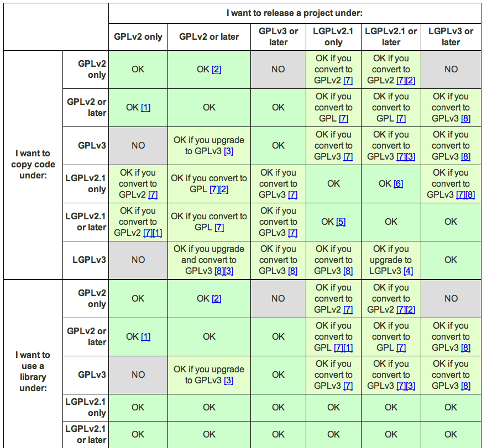Viewport: 487px width, 448px height.
Task: Click footnote [1] in the GPLv2-or-later copy row
Action: coord(146,108)
